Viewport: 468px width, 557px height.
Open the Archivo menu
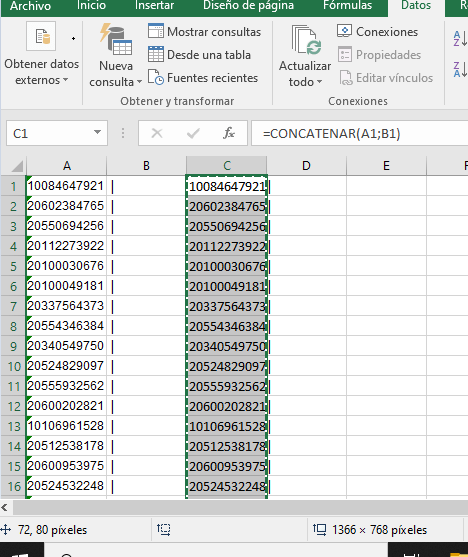pos(30,5)
